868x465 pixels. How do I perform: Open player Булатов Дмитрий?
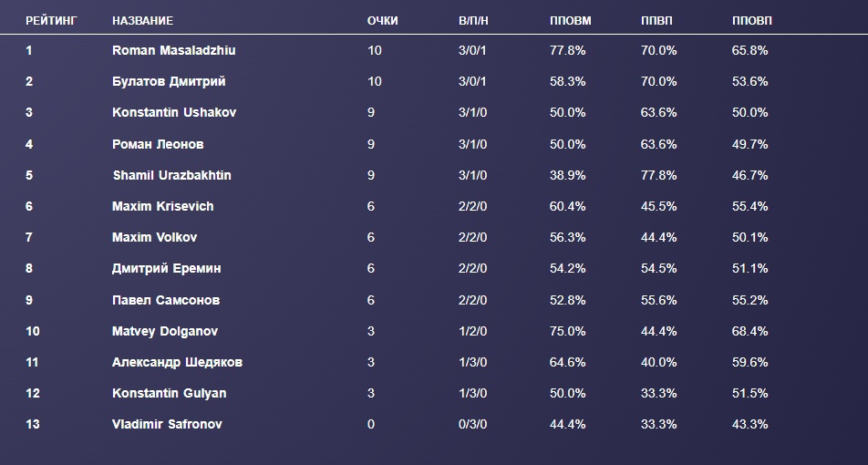169,81
